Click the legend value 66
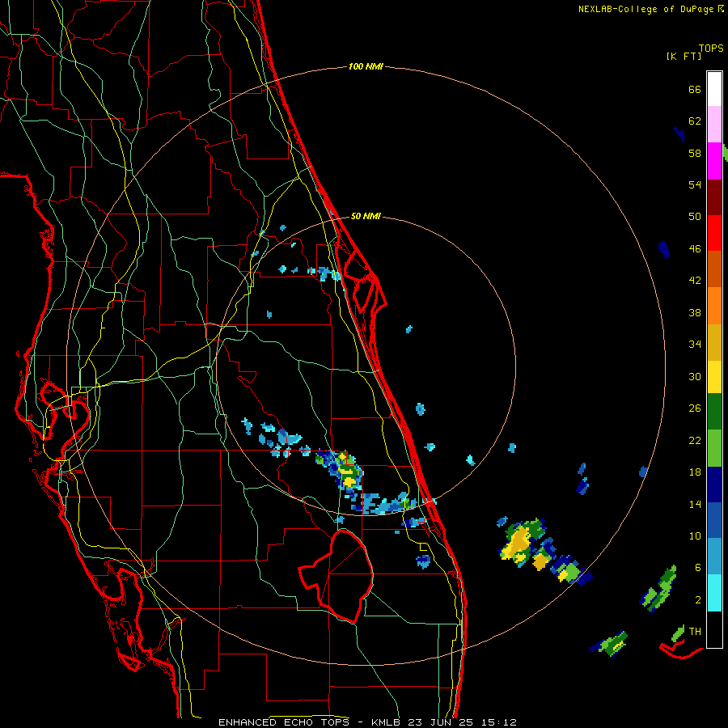The image size is (728, 728). pyautogui.click(x=695, y=89)
